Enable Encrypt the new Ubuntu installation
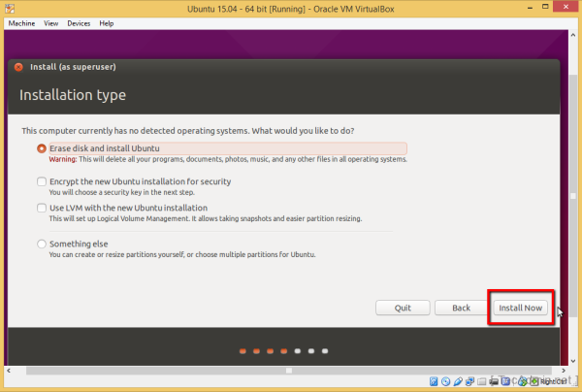Screen dimensions: 582x392 41,181
